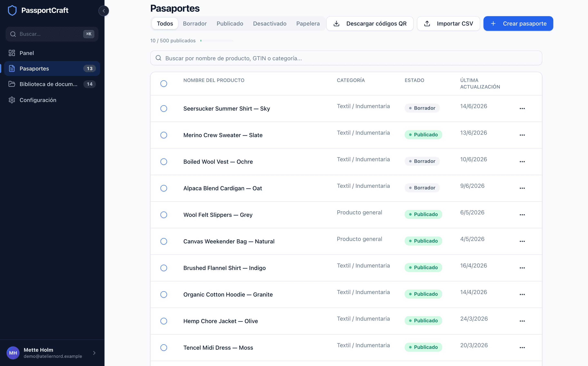The image size is (588, 366).
Task: Collapse the sidebar with the chevron button
Action: click(x=104, y=11)
